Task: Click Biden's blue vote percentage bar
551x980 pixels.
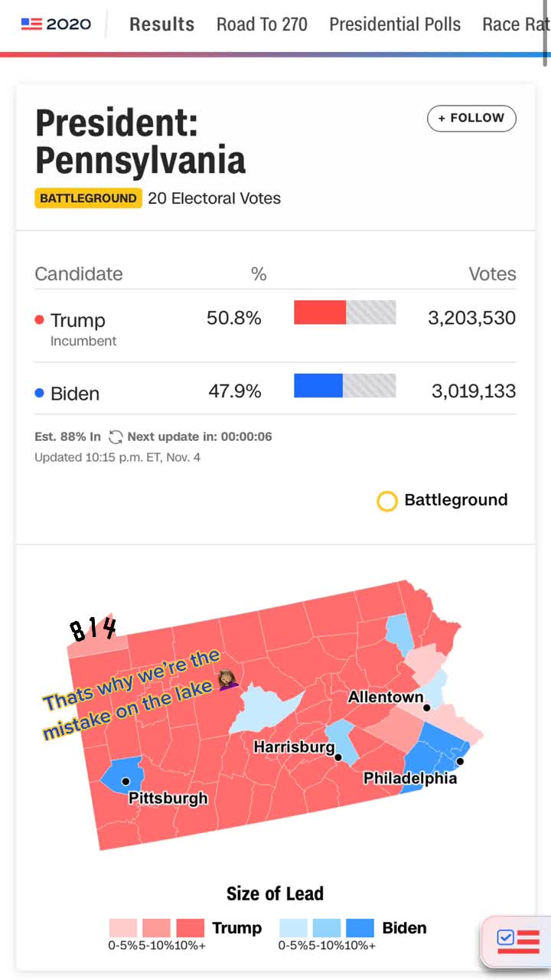Action: (x=318, y=386)
